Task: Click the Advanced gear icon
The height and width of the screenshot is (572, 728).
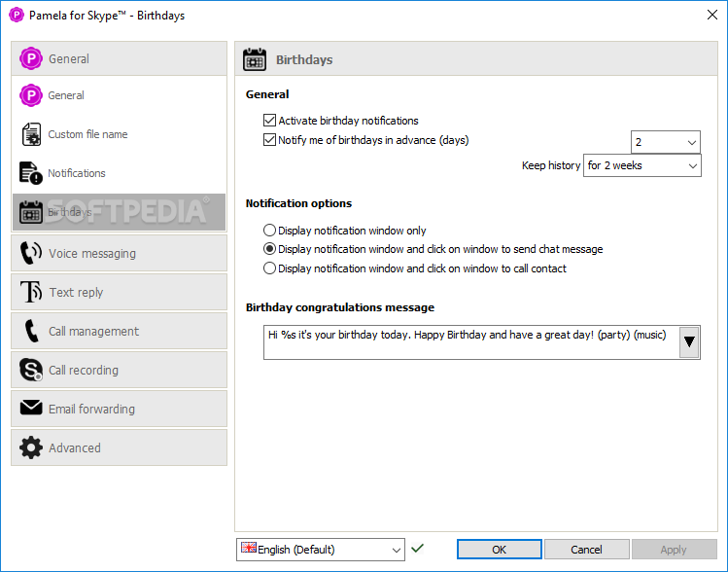Action: pos(31,447)
